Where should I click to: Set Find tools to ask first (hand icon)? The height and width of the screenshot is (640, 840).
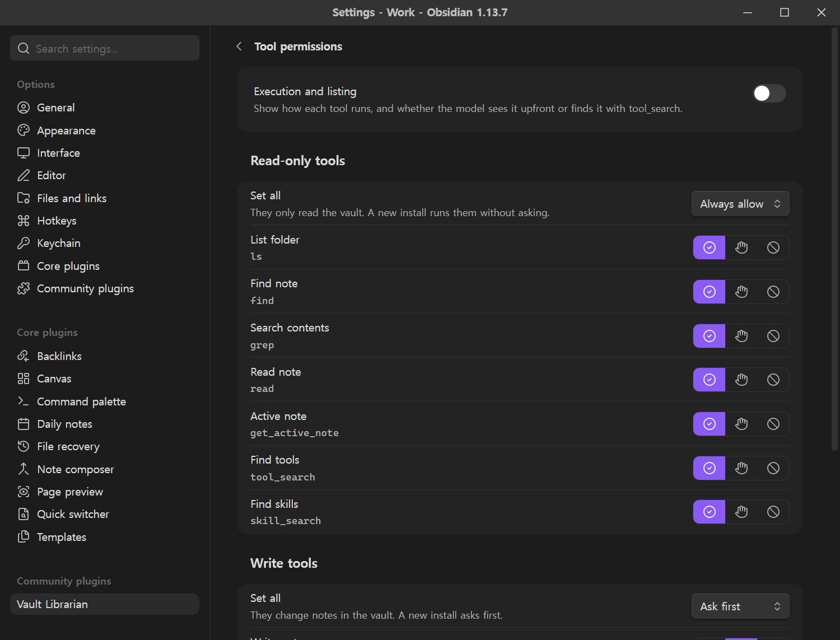pos(741,468)
